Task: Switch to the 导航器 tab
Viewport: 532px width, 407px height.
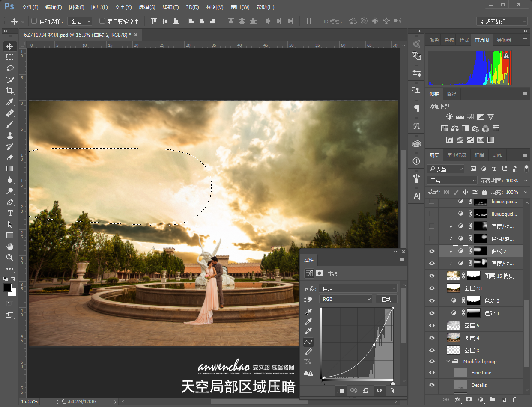Action: pyautogui.click(x=504, y=40)
